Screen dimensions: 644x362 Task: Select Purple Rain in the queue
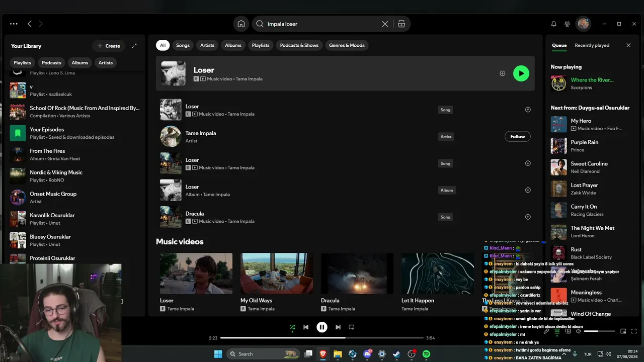pos(591,146)
